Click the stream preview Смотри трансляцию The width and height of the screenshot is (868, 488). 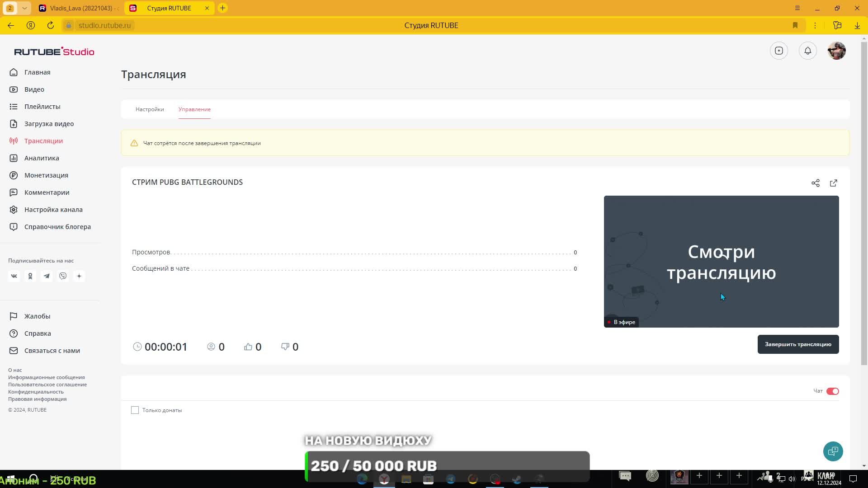(x=721, y=262)
